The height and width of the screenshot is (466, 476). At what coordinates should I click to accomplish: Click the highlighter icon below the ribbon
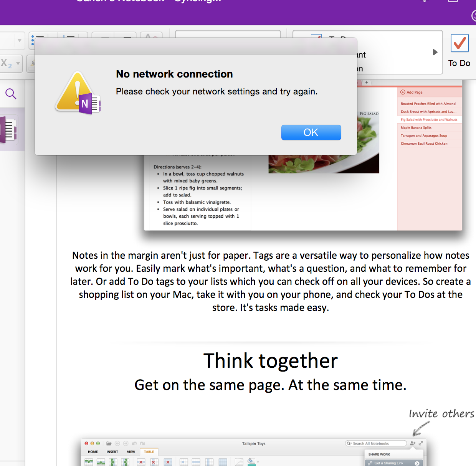(33, 63)
